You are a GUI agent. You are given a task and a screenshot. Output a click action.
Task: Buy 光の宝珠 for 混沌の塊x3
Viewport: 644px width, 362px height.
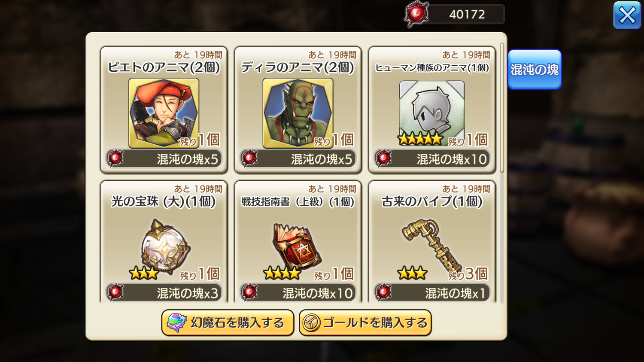coord(164,293)
